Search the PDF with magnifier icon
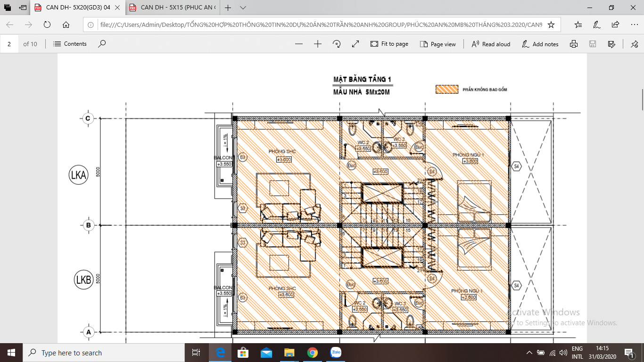The height and width of the screenshot is (362, 644). (102, 44)
